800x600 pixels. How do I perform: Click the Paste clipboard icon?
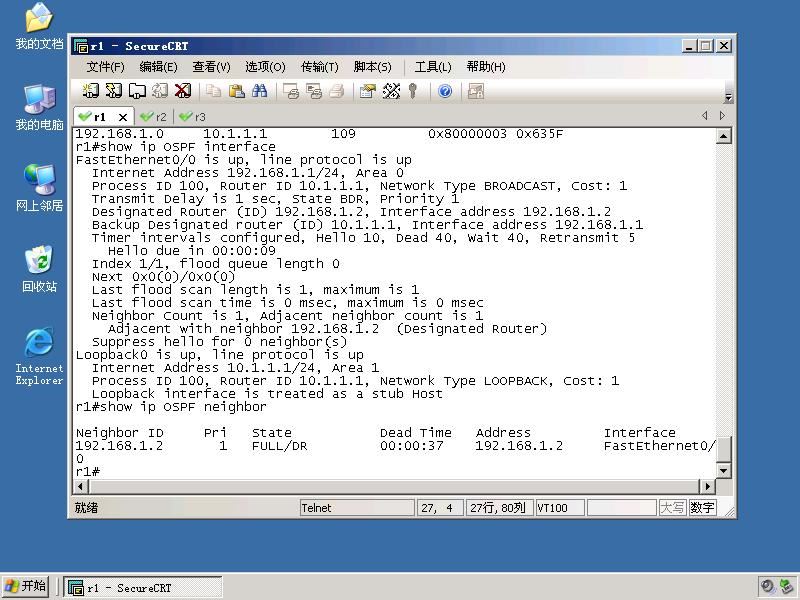(x=236, y=91)
